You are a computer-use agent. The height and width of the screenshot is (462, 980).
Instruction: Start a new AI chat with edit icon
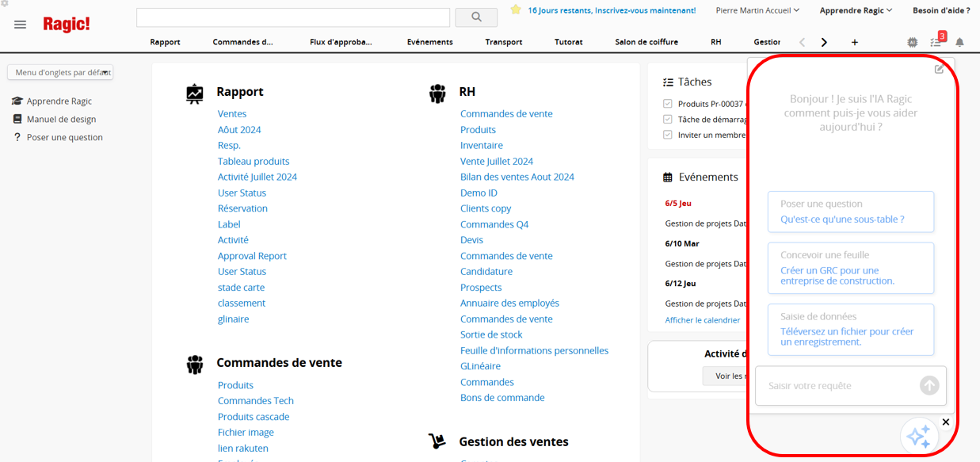939,69
